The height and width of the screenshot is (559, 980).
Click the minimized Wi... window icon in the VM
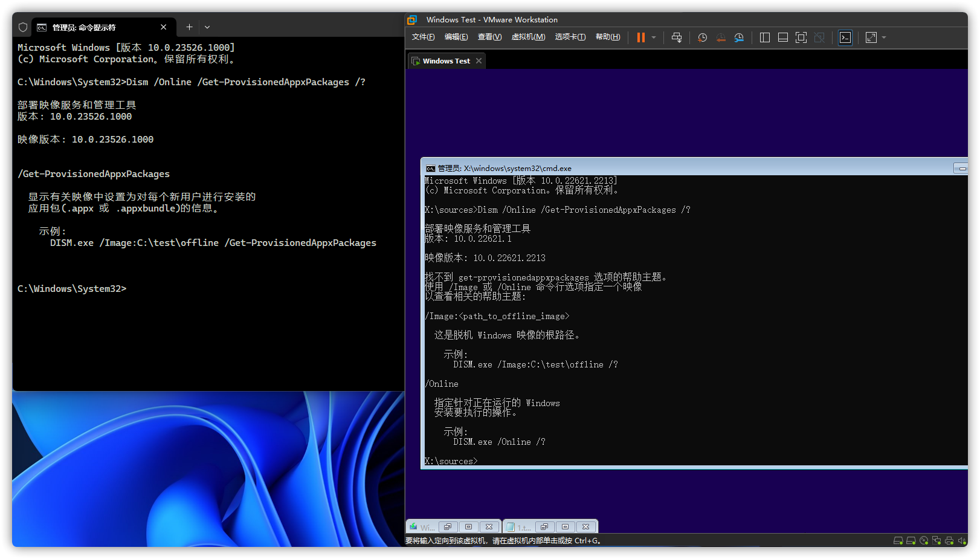point(413,526)
